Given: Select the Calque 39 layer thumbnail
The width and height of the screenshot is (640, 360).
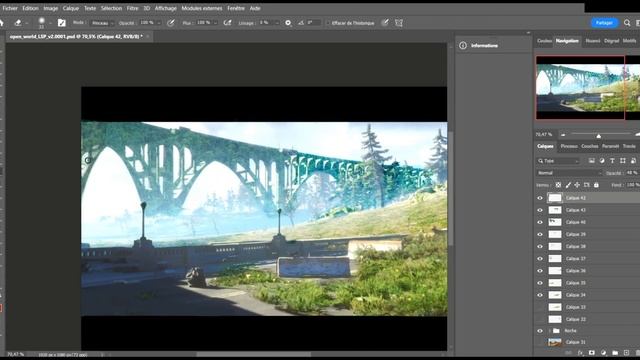Looking at the screenshot, I should click(x=555, y=234).
